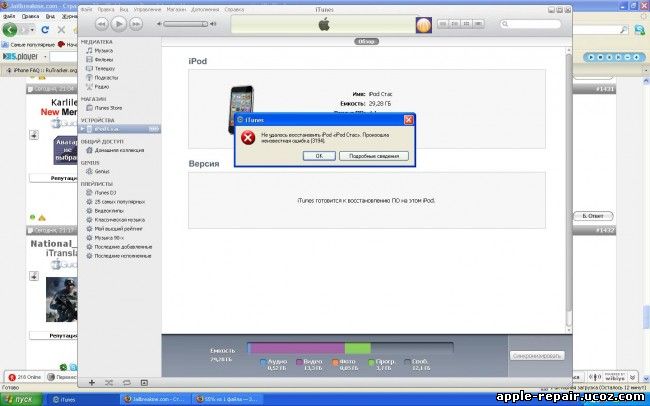The width and height of the screenshot is (650, 406).
Task: Click the browser green Back button
Action: click(x=10, y=30)
